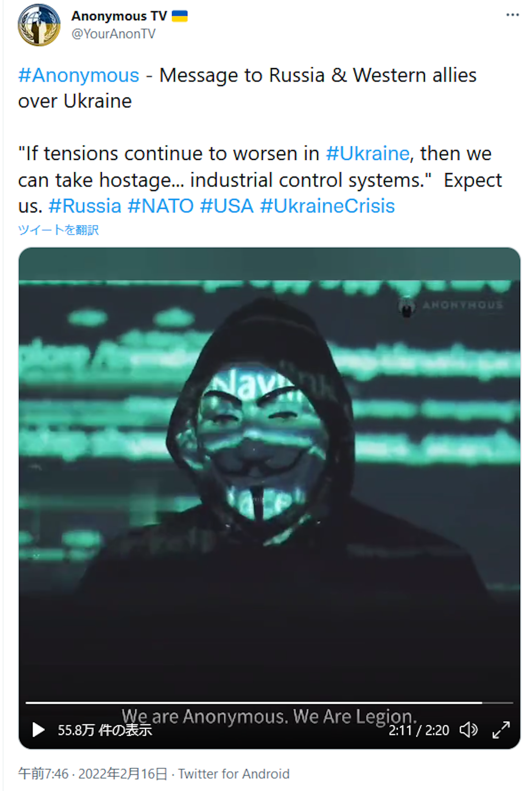The image size is (532, 791).
Task: Open the Anonymous TV profile avatar
Action: point(39,25)
